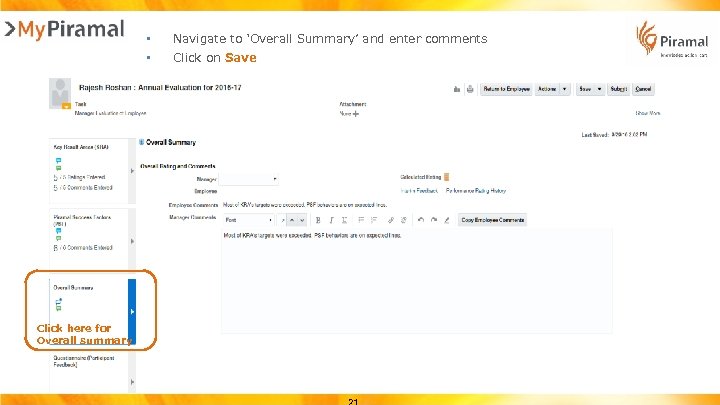The image size is (720, 405).
Task: Click the Employee Comments text line
Action: [x=305, y=205]
